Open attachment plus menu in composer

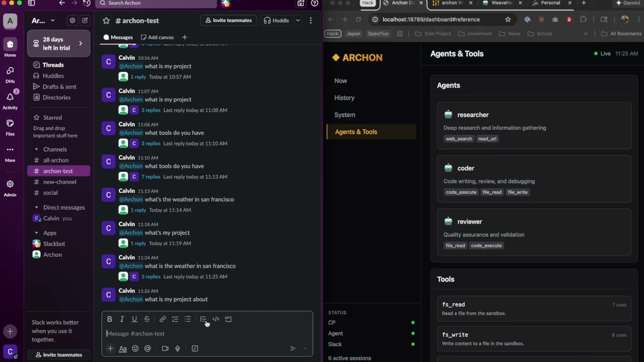[110, 348]
